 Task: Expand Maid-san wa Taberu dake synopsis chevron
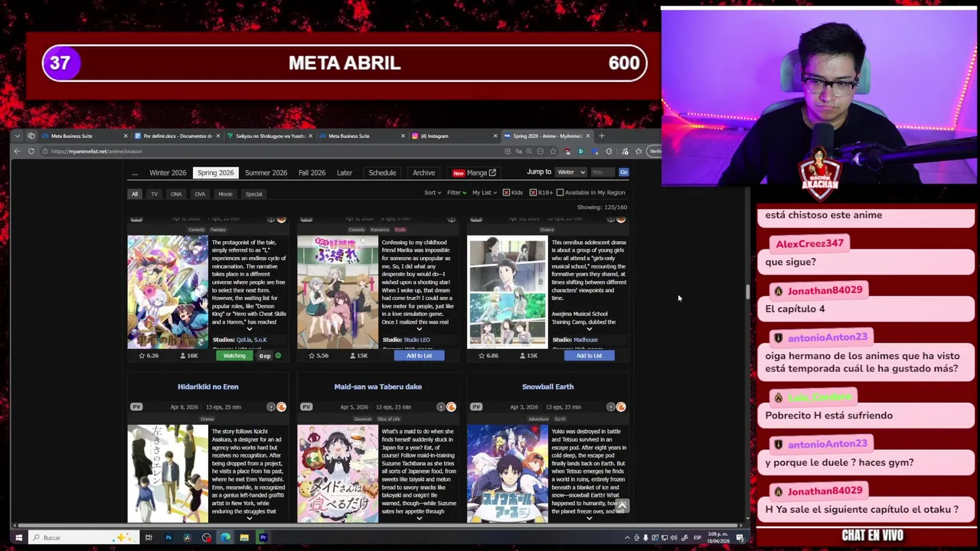coord(419,518)
